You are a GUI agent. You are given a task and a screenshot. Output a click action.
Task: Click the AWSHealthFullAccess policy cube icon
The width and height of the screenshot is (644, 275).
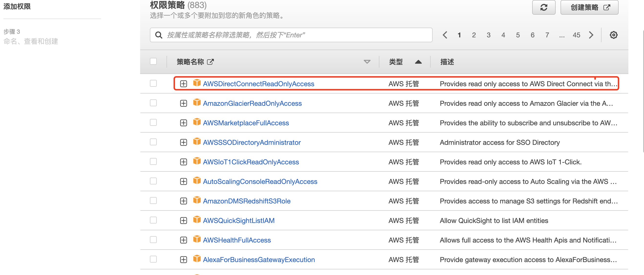click(x=197, y=239)
